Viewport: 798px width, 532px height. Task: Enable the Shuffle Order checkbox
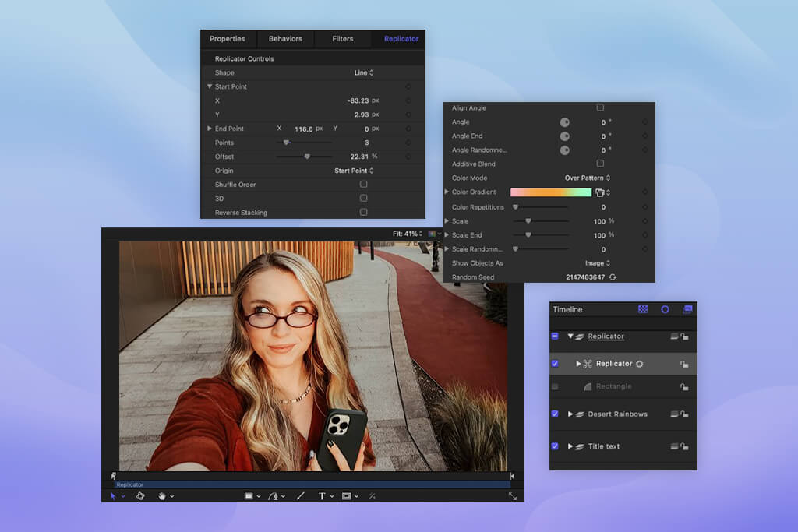pyautogui.click(x=363, y=184)
